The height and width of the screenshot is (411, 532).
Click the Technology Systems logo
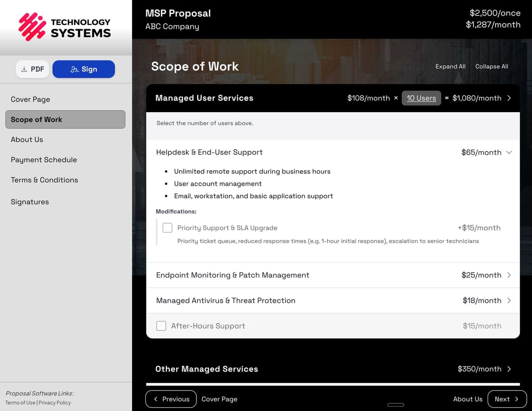point(64,27)
